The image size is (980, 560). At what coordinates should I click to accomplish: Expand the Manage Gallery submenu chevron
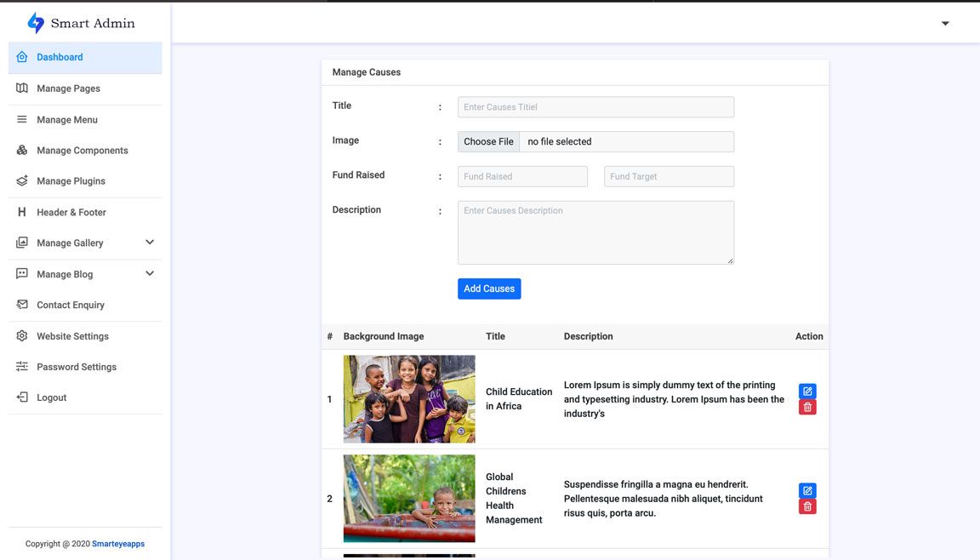click(150, 243)
